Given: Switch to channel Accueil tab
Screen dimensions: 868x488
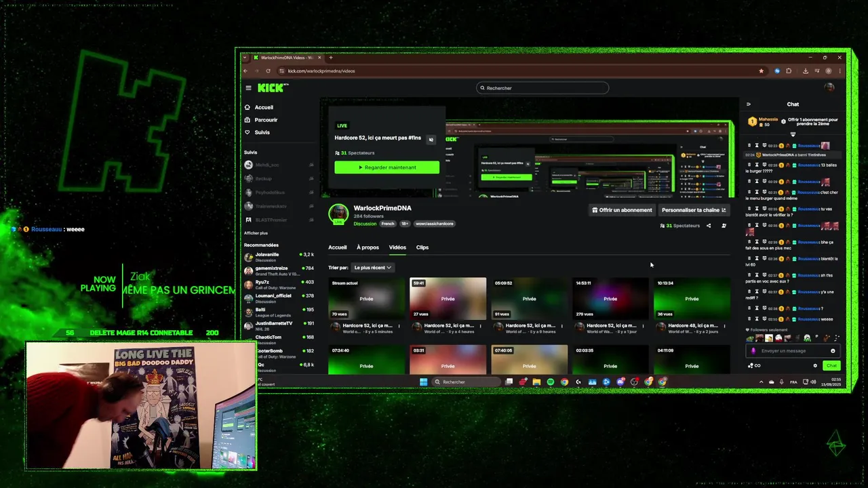Looking at the screenshot, I should [x=337, y=247].
